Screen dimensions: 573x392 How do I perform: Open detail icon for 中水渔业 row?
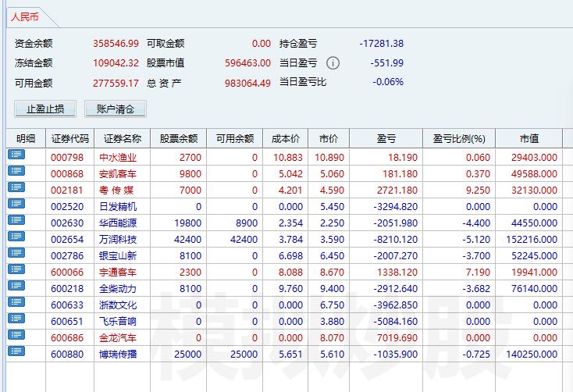tap(16, 155)
